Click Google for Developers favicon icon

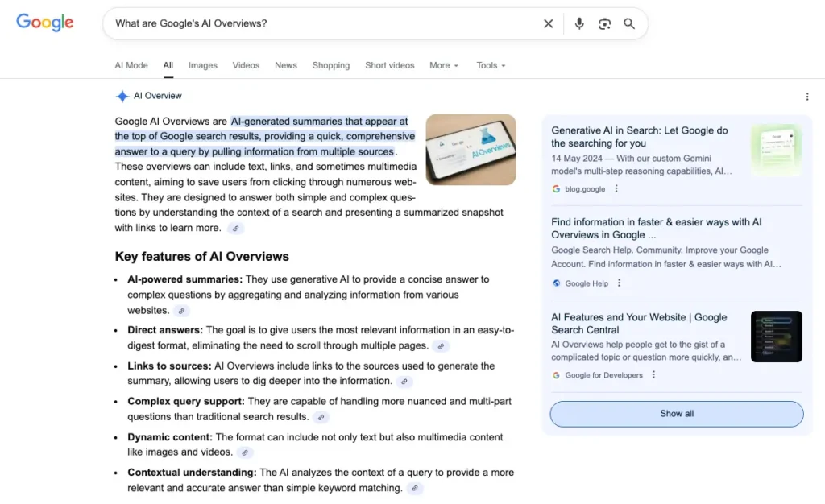556,375
